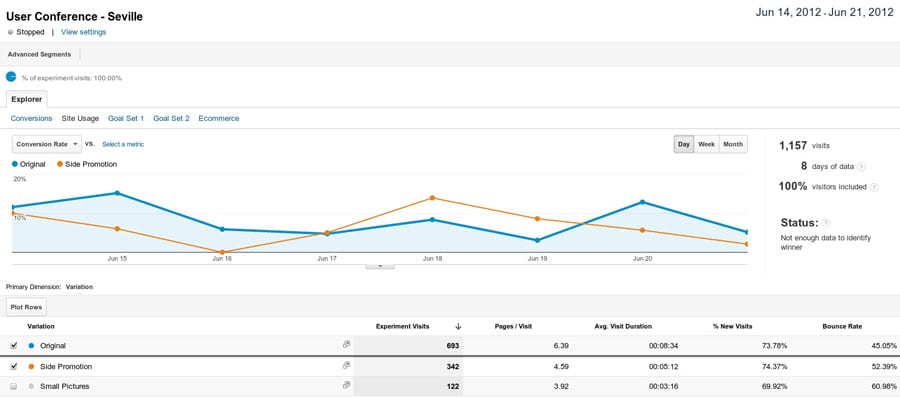
Task: Click the orange Side Promotion legend dot
Action: 60,164
